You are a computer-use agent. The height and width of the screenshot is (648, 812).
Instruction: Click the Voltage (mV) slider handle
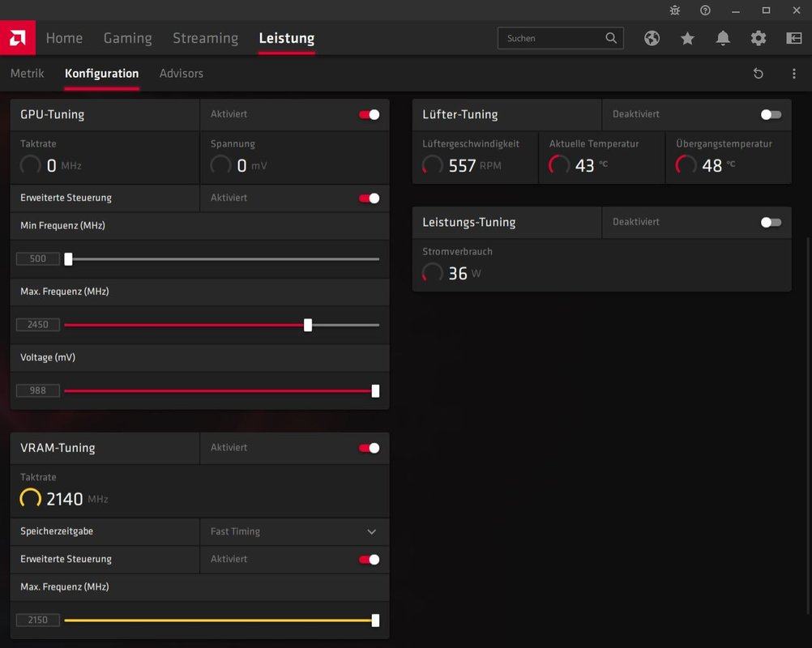click(375, 390)
